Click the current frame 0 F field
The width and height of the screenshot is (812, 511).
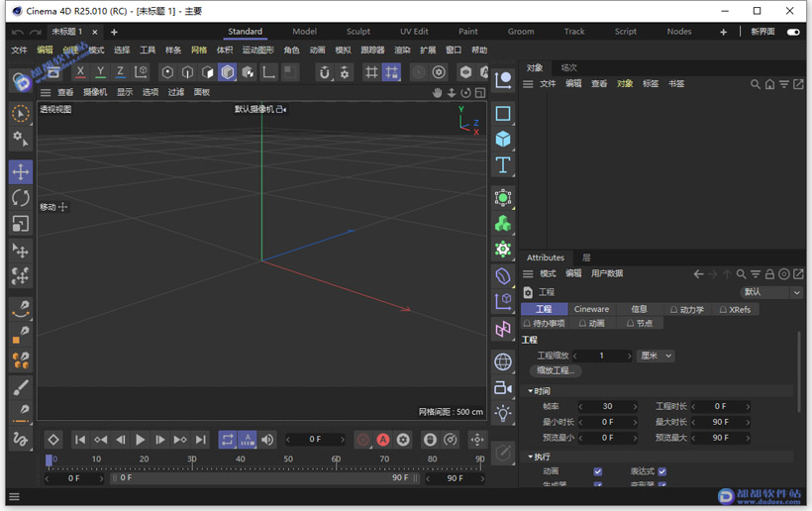(x=315, y=440)
